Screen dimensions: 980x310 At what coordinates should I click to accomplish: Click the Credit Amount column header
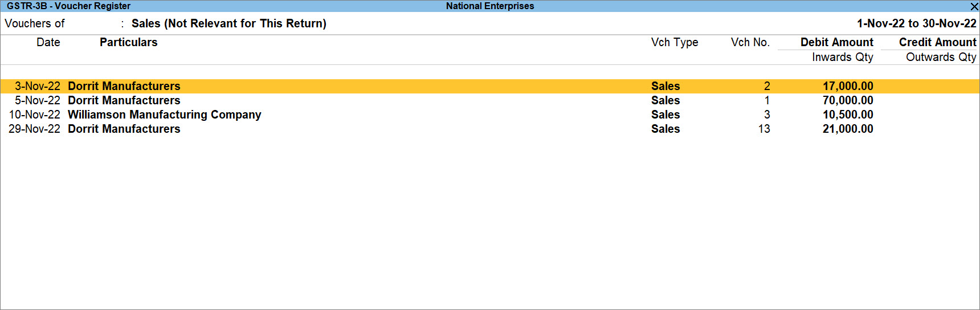coord(937,42)
